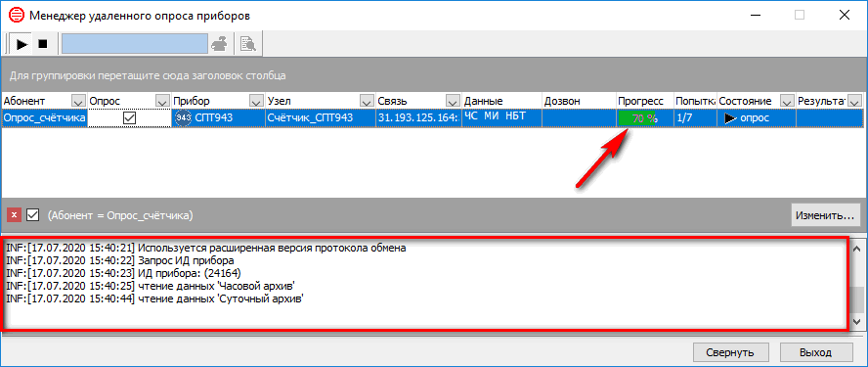Open the log viewer magnifier document icon
Image resolution: width=868 pixels, height=367 pixels.
(x=247, y=43)
